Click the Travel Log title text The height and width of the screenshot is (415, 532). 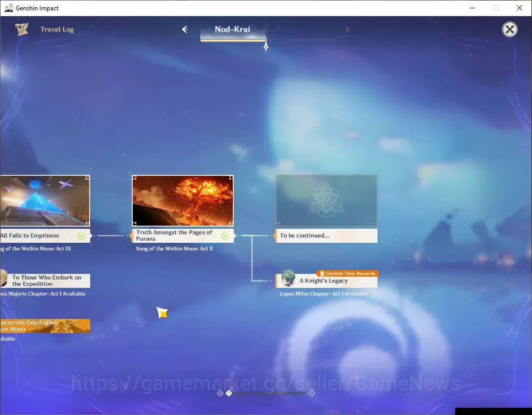(57, 30)
